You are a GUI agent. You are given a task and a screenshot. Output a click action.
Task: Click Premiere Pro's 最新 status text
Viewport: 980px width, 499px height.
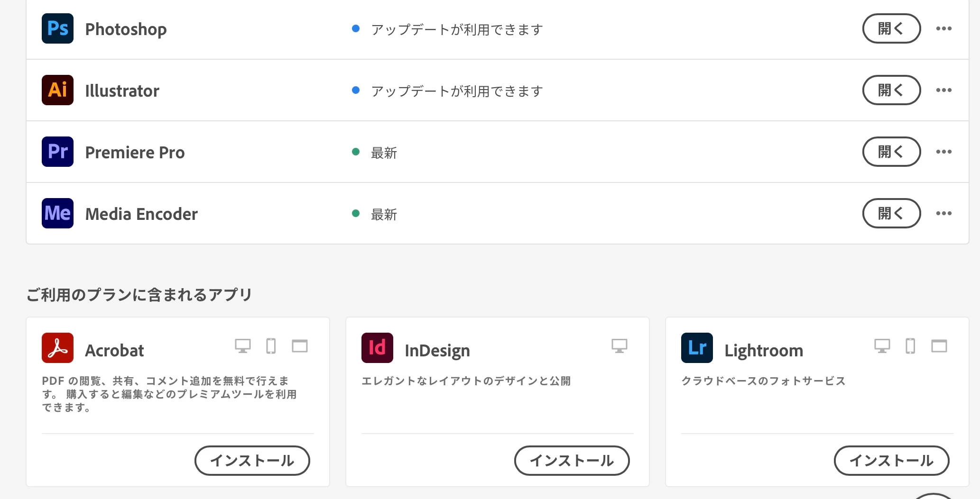pos(384,153)
